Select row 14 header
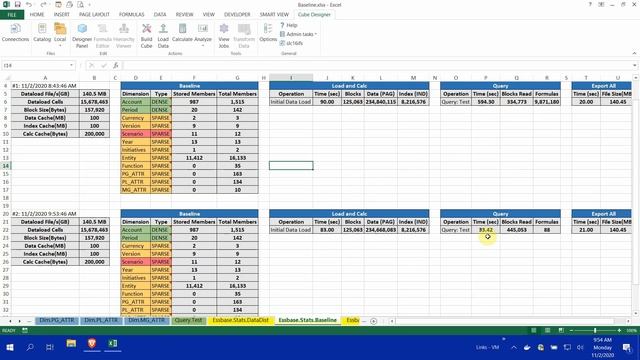 5,166
